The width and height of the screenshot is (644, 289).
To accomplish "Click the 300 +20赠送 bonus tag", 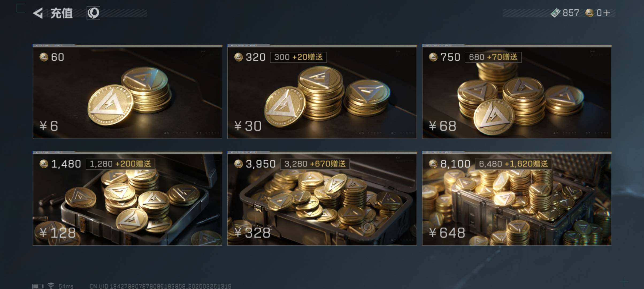I will pyautogui.click(x=298, y=57).
